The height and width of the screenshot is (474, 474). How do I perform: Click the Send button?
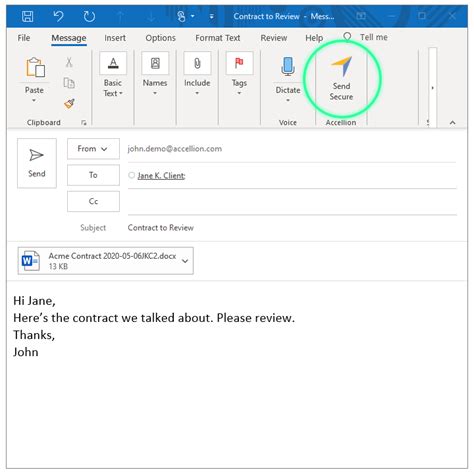click(37, 163)
